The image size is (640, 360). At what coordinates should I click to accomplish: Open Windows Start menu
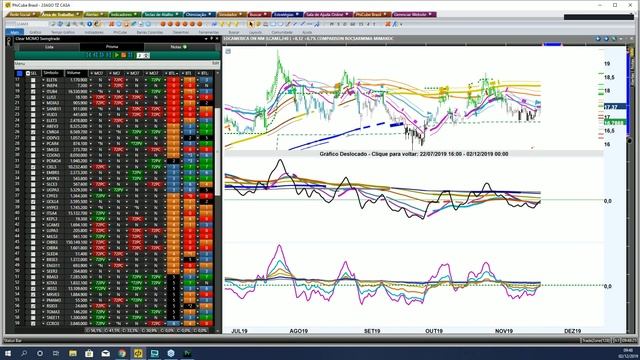[x=8, y=353]
